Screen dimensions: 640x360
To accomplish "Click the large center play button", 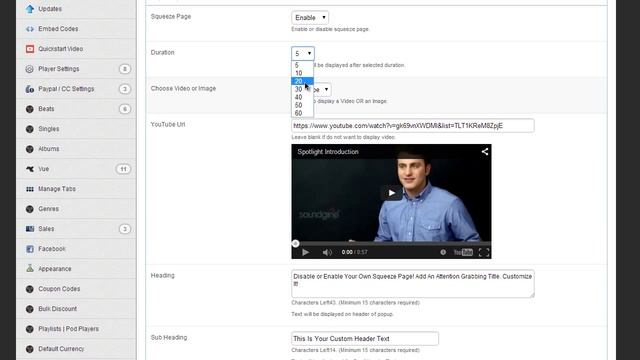I will (391, 193).
